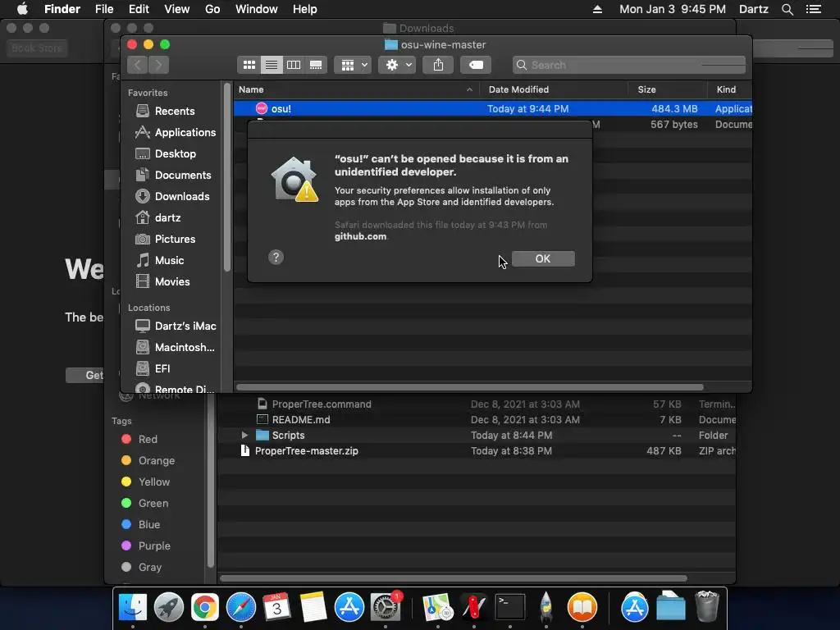Open System Preferences from the Dock
Image resolution: width=840 pixels, height=630 pixels.
[386, 607]
